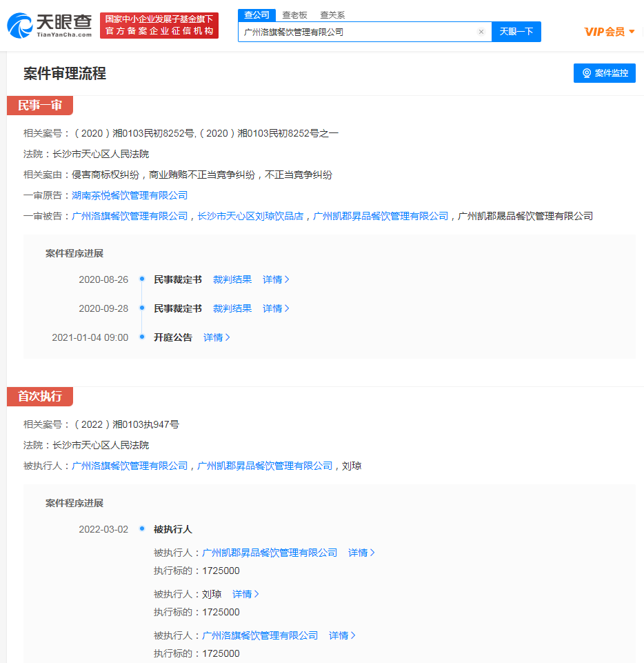Viewport: 644px width, 663px height.
Task: Open 广州凯郡昇品餐饮管理有限公司 in the 一审被告 row
Action: click(x=381, y=216)
